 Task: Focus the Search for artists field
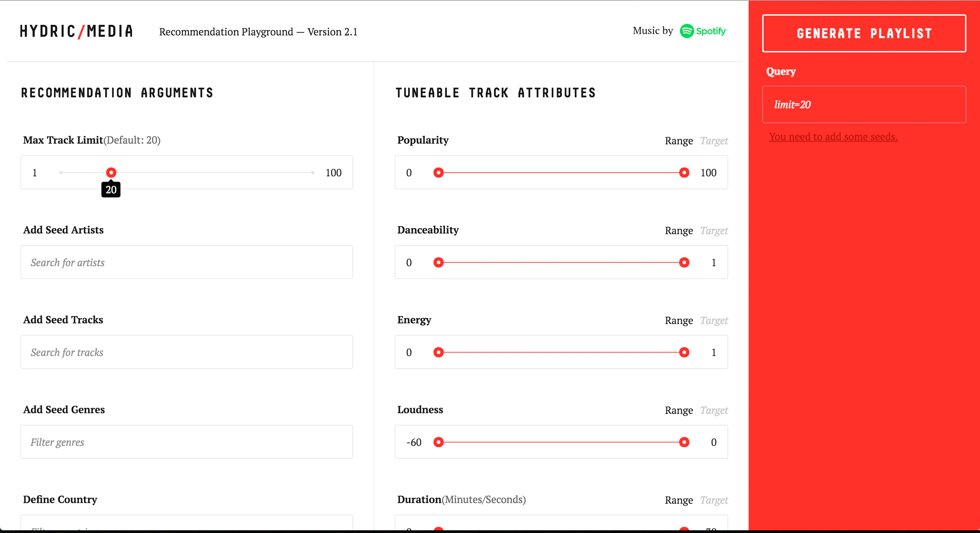tap(187, 262)
